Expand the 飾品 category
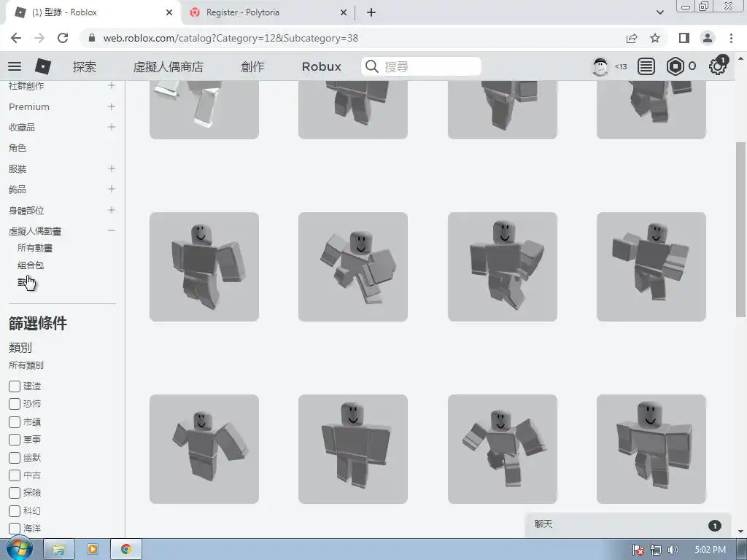 112,189
